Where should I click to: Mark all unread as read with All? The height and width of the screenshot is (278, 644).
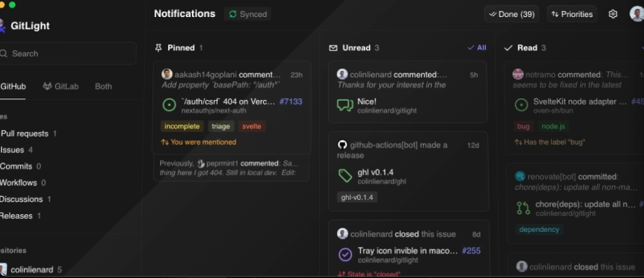[477, 48]
